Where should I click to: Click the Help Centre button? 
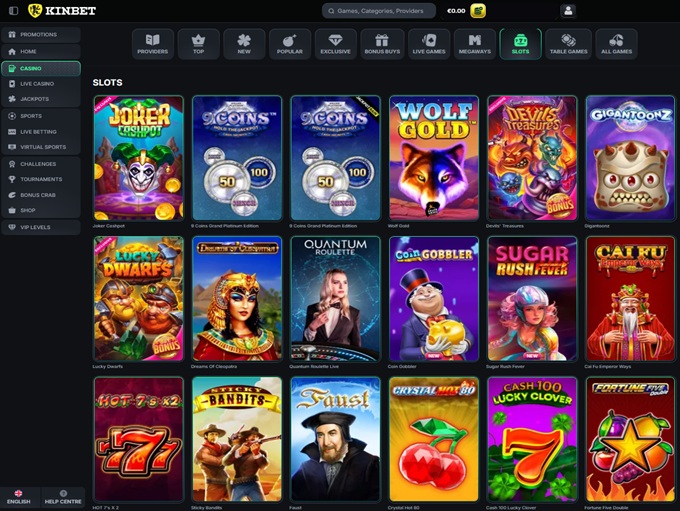coord(63,497)
